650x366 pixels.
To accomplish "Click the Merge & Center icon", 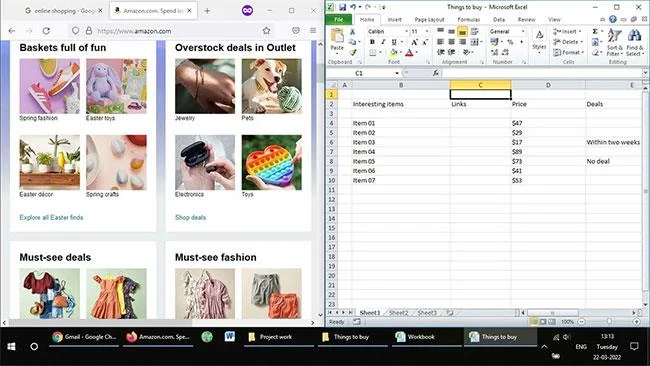I will [474, 42].
